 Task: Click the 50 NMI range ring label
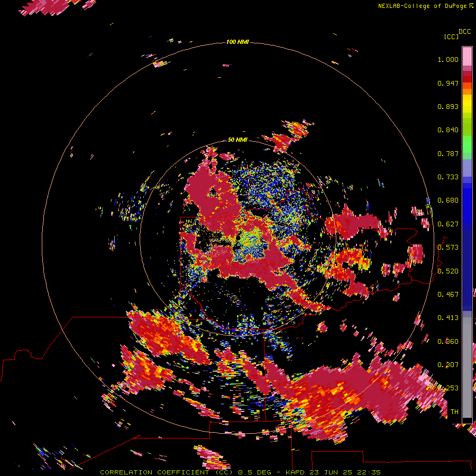pyautogui.click(x=237, y=140)
